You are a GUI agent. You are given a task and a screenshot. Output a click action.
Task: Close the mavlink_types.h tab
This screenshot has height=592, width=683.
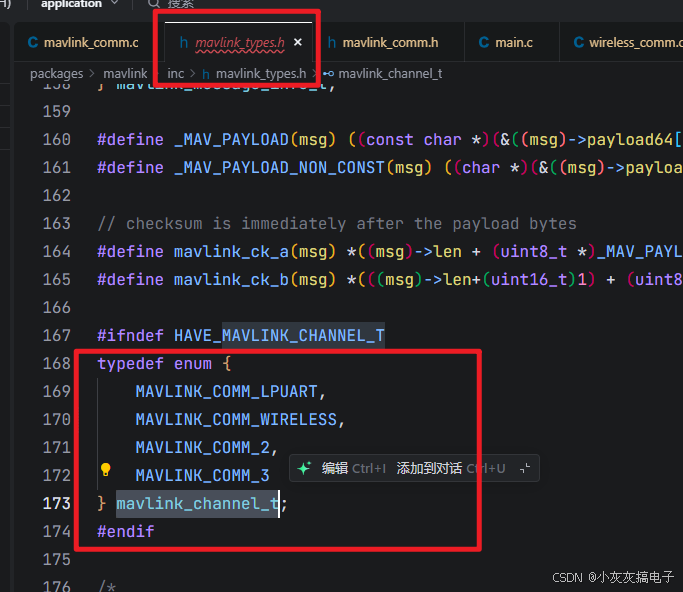click(x=298, y=42)
